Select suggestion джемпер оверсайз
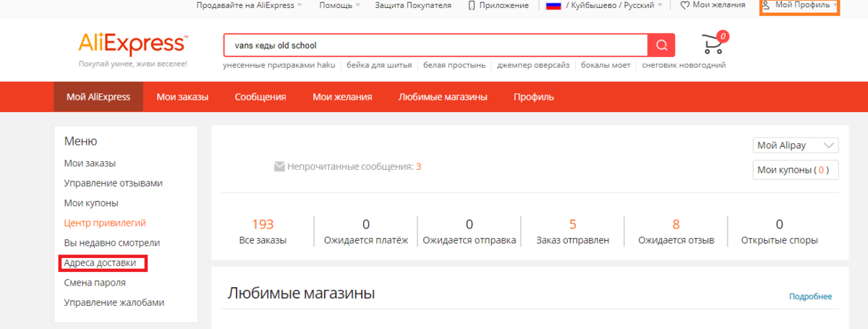This screenshot has width=868, height=329. pyautogui.click(x=533, y=64)
